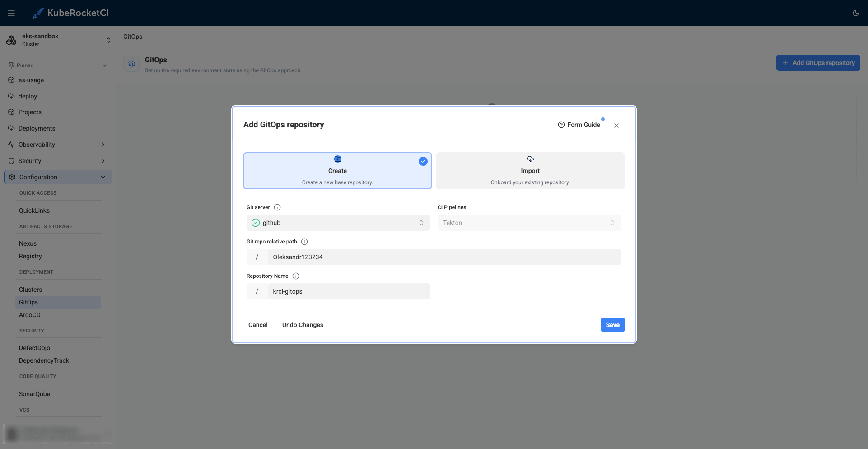This screenshot has height=449, width=868.
Task: Click the Repository Name info icon
Action: [x=296, y=276]
